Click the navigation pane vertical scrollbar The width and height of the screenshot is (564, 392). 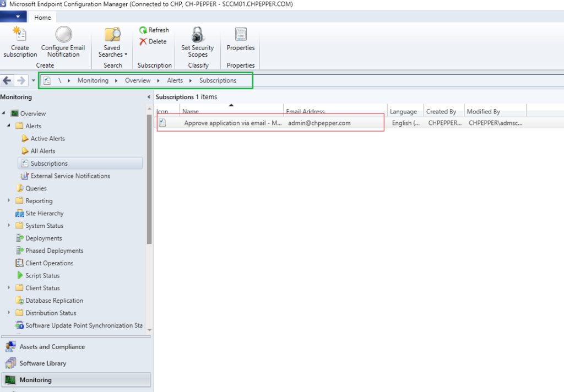click(149, 179)
